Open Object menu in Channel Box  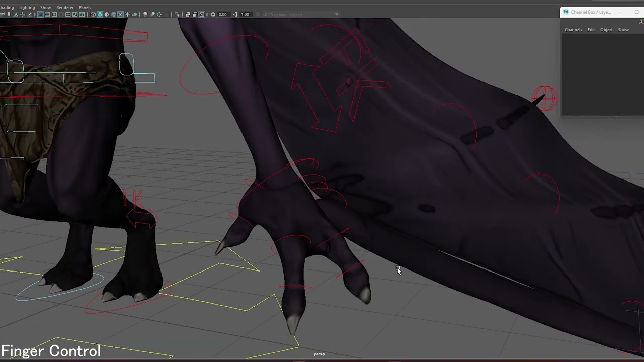606,30
